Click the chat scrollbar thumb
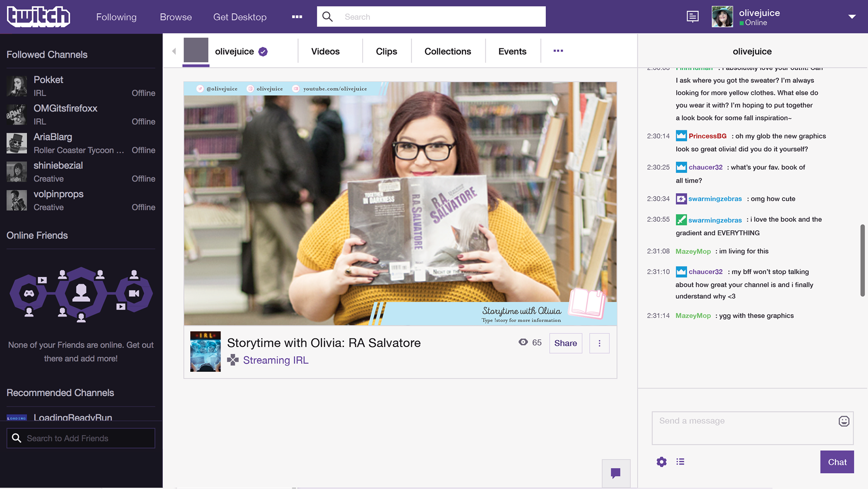 coord(863,261)
